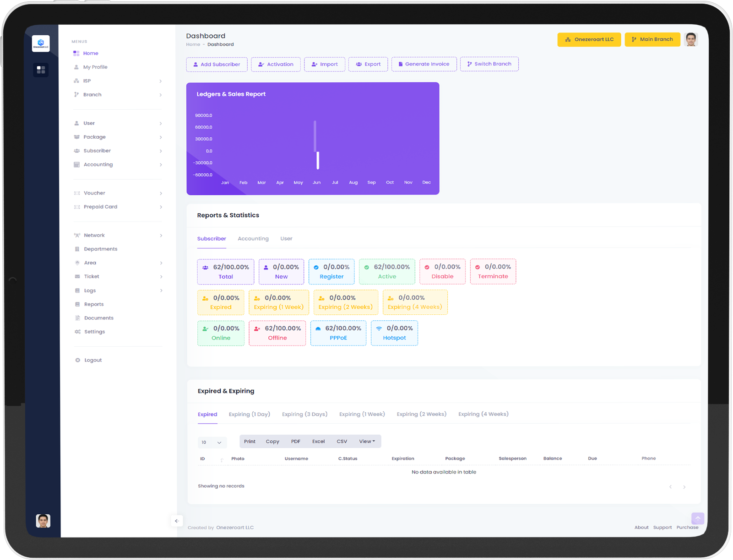The width and height of the screenshot is (733, 560).
Task: Click the PDF export button
Action: [x=296, y=442]
